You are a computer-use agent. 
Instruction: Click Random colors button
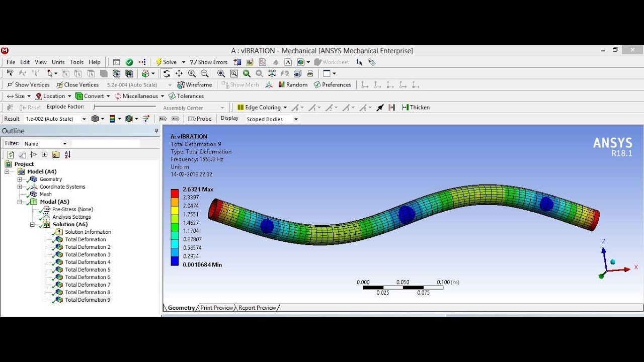[x=293, y=85]
